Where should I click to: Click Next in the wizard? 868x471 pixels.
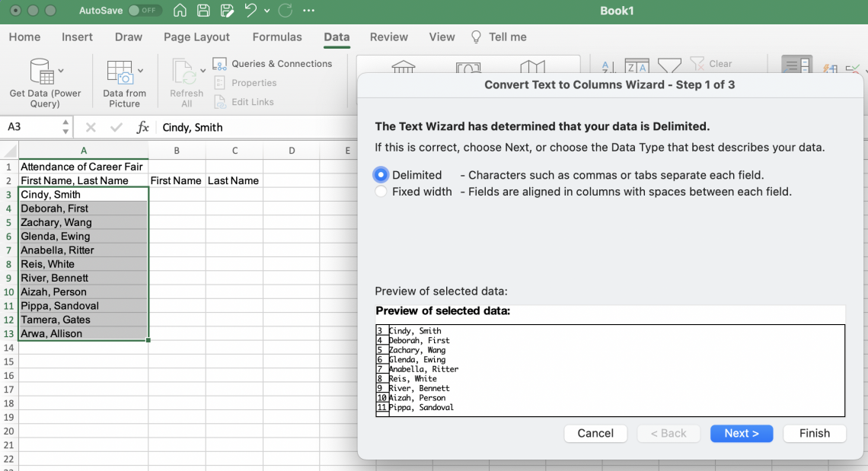pyautogui.click(x=741, y=433)
